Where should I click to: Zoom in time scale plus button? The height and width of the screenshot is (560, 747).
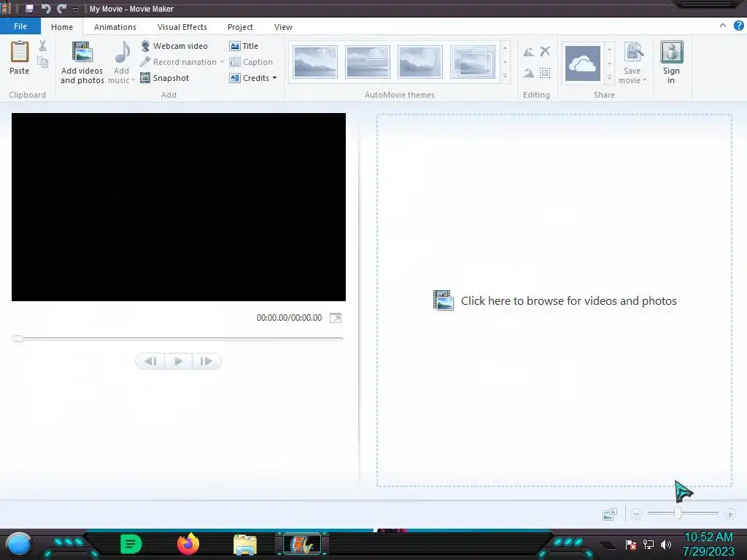[x=729, y=514]
